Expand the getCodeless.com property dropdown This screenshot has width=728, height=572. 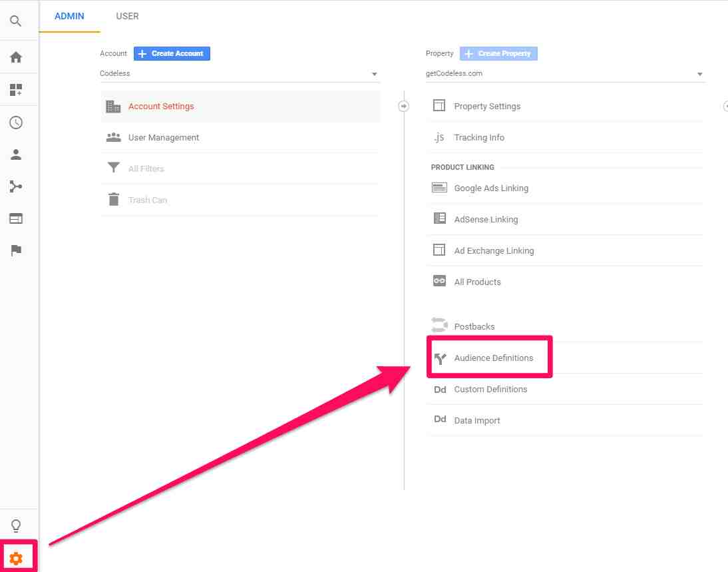click(x=564, y=74)
